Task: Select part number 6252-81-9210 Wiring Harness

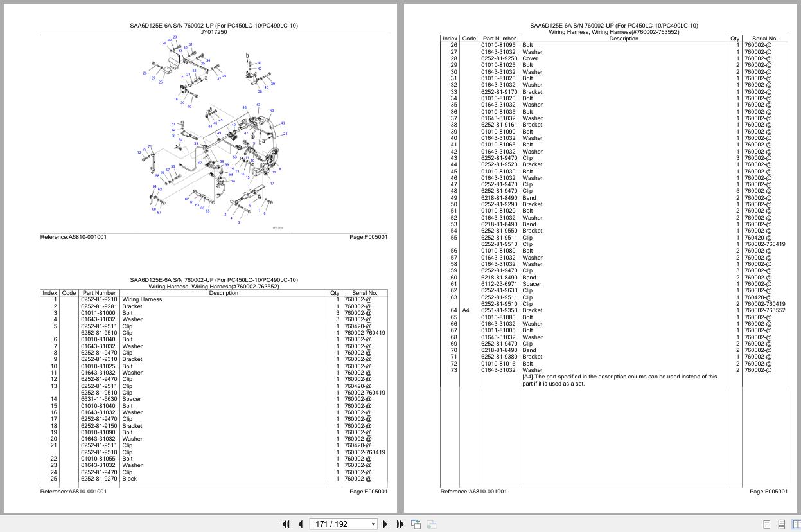Action: coord(99,299)
